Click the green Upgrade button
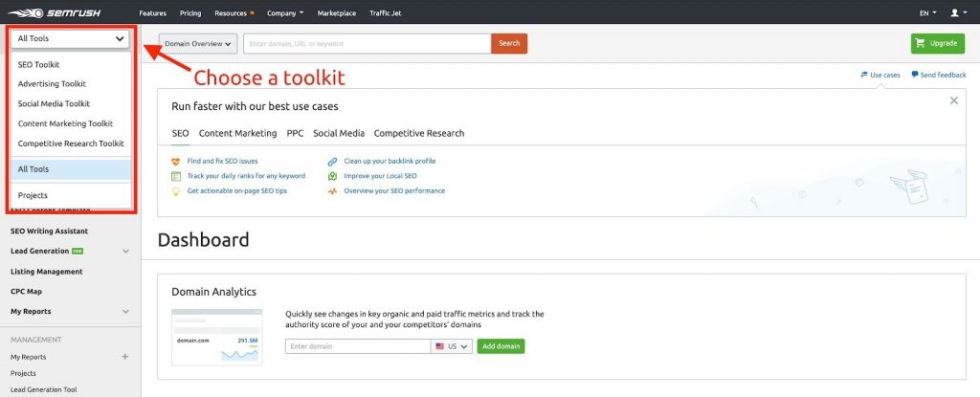The image size is (980, 397). pos(938,44)
